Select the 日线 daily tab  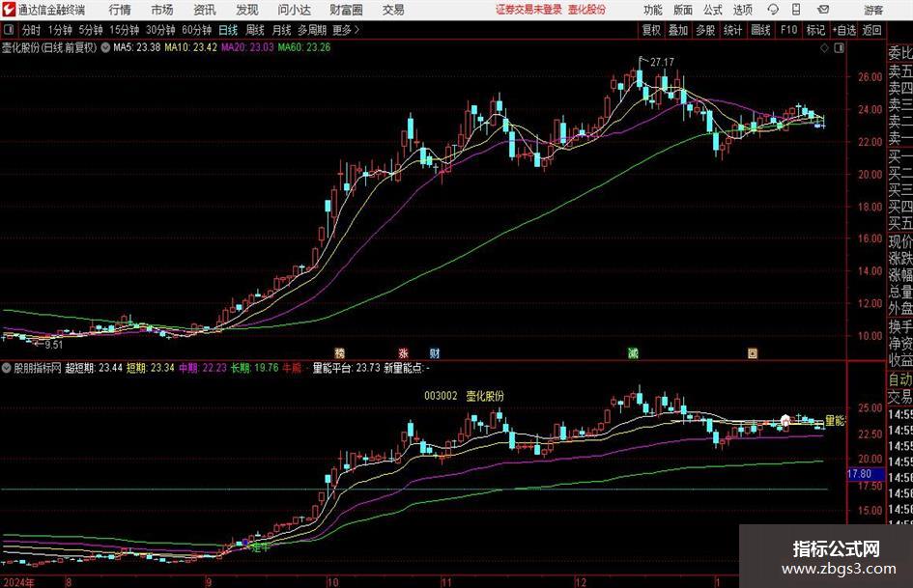coord(228,30)
